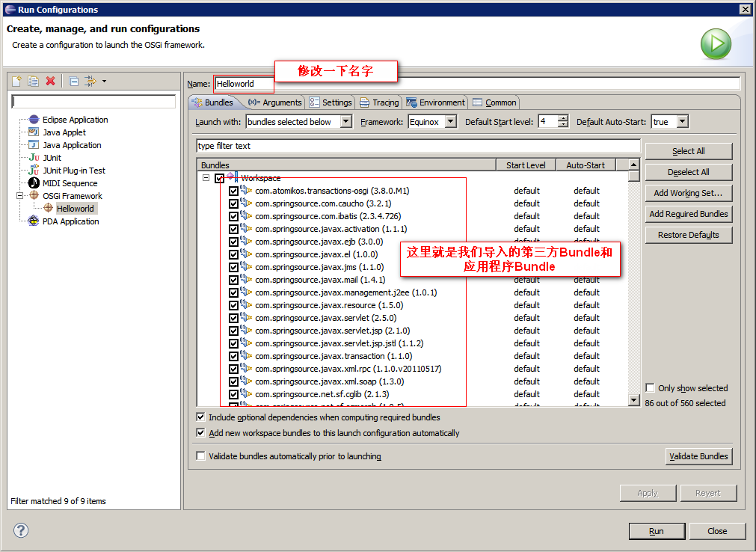
Task: Collapse the OSGi Framework tree node
Action: click(19, 196)
